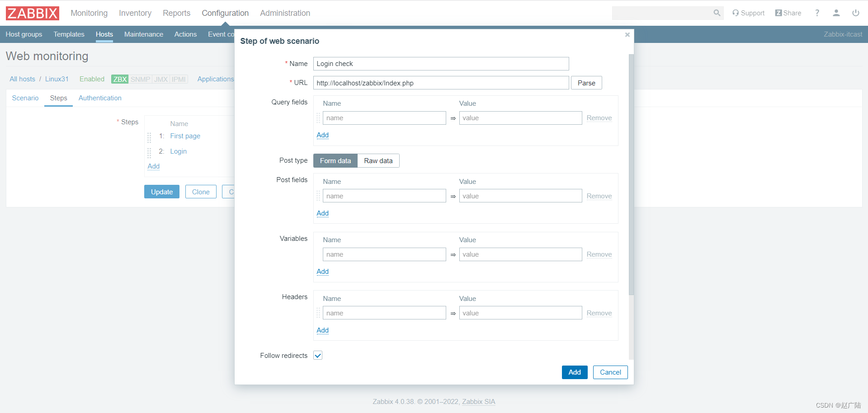The height and width of the screenshot is (413, 868).
Task: Remove the Post fields row
Action: (599, 196)
